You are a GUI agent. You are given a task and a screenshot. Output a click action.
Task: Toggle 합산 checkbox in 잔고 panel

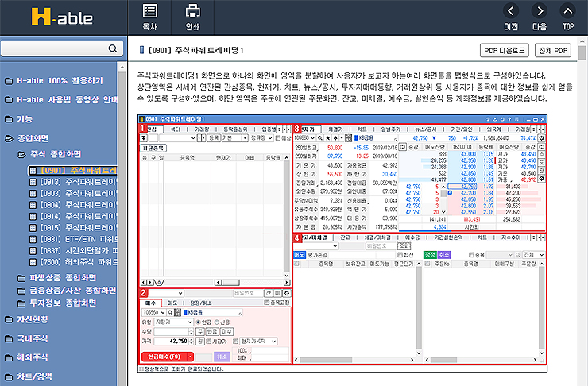coord(400,255)
